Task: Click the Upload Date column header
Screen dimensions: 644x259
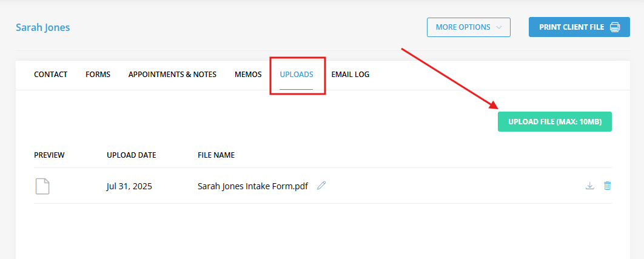Action: (x=132, y=155)
